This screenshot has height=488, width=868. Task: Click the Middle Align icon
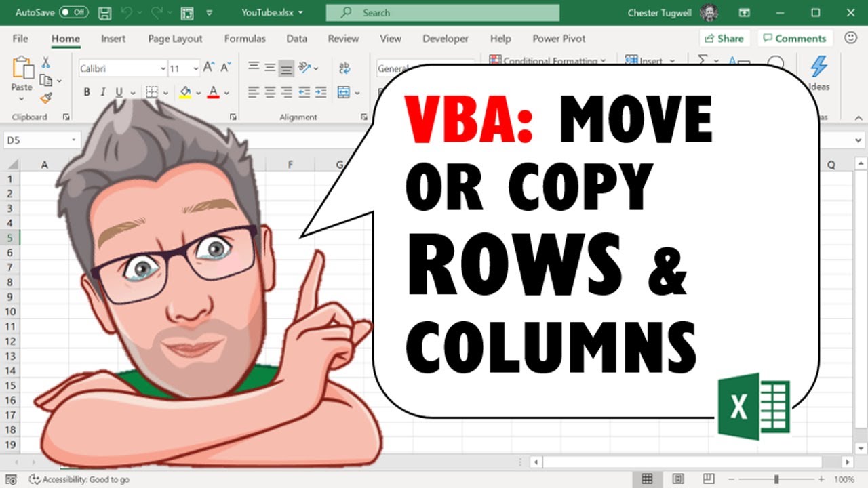coord(270,68)
